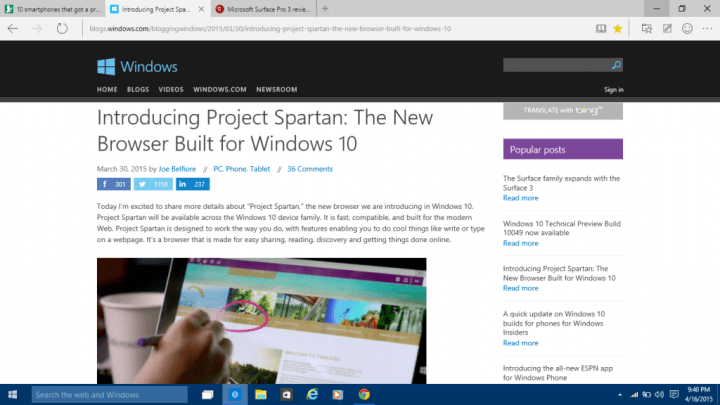Open the 36 Comments link
Screen dimensions: 720x405
310,169
